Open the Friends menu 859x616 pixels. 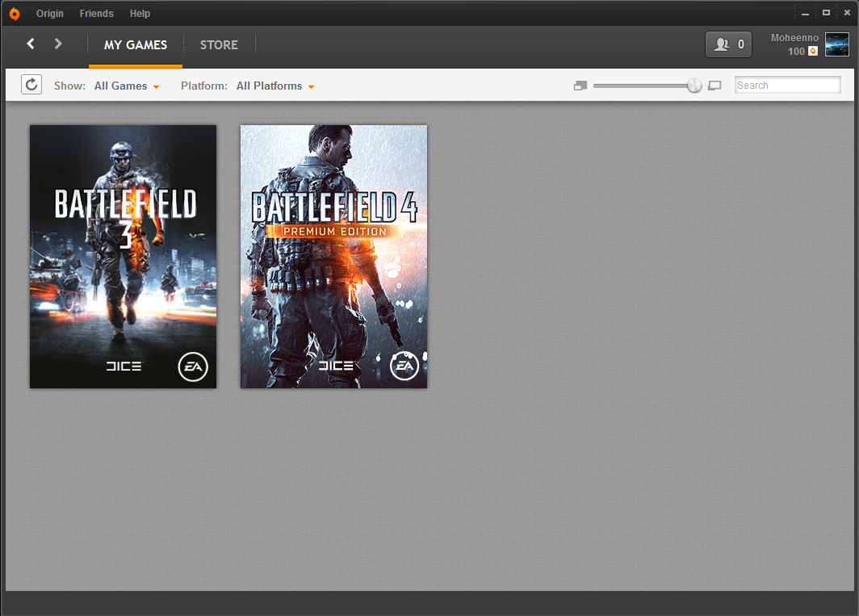(96, 14)
